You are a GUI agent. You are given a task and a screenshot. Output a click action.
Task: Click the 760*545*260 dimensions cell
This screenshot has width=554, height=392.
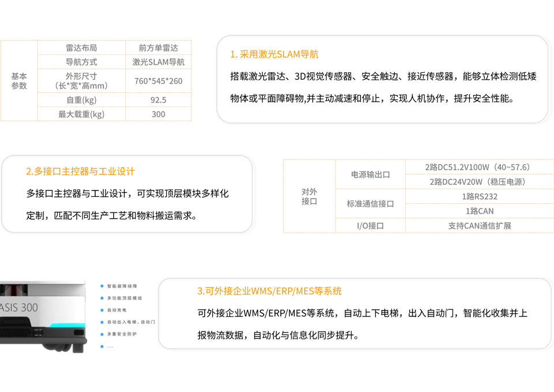point(158,81)
